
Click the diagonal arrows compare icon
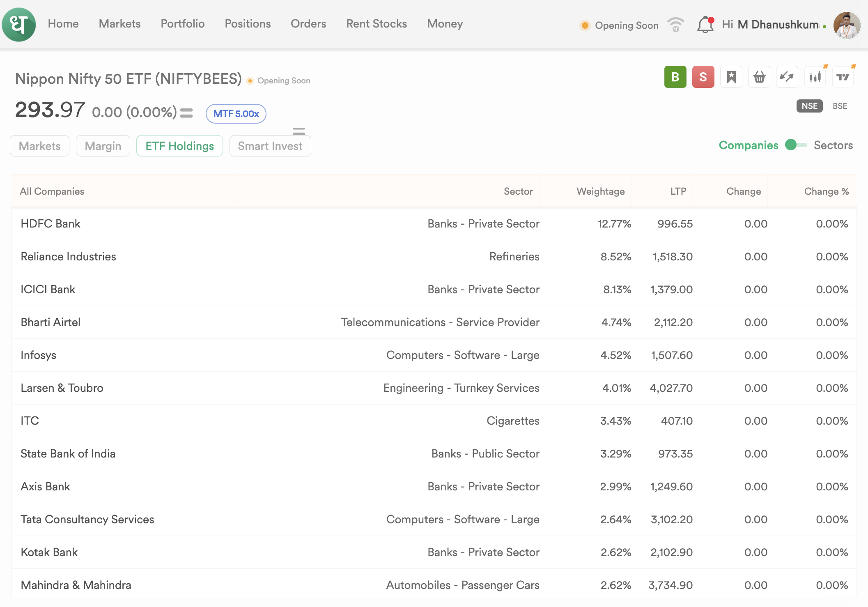[x=787, y=77]
